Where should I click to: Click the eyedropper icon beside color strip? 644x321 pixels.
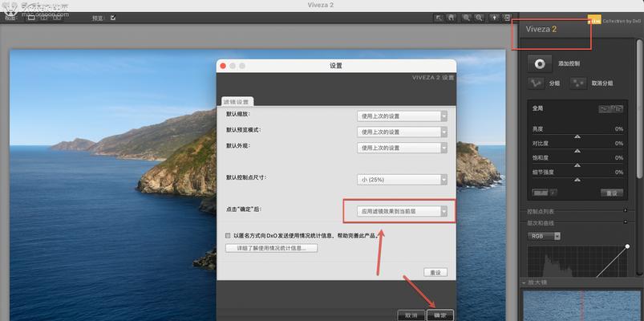[x=553, y=193]
